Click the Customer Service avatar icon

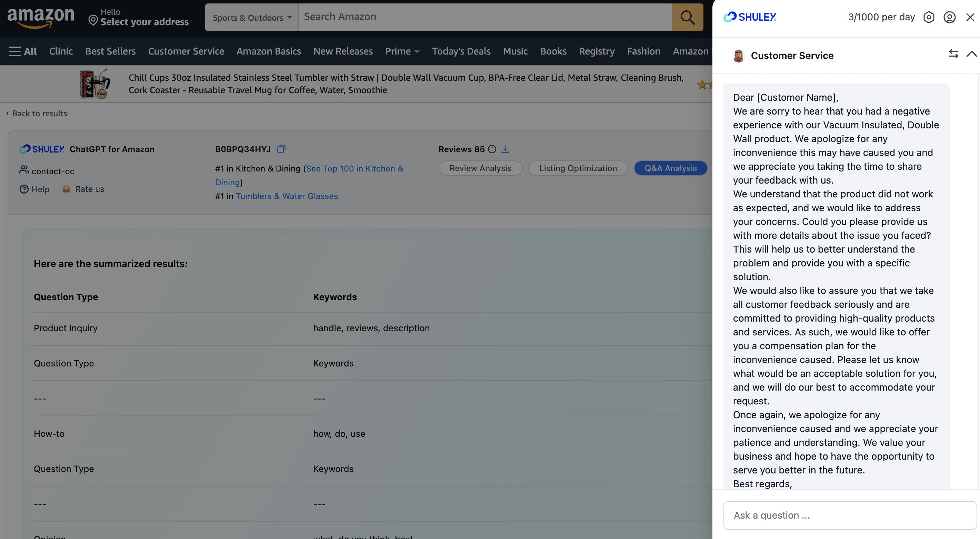(x=738, y=56)
